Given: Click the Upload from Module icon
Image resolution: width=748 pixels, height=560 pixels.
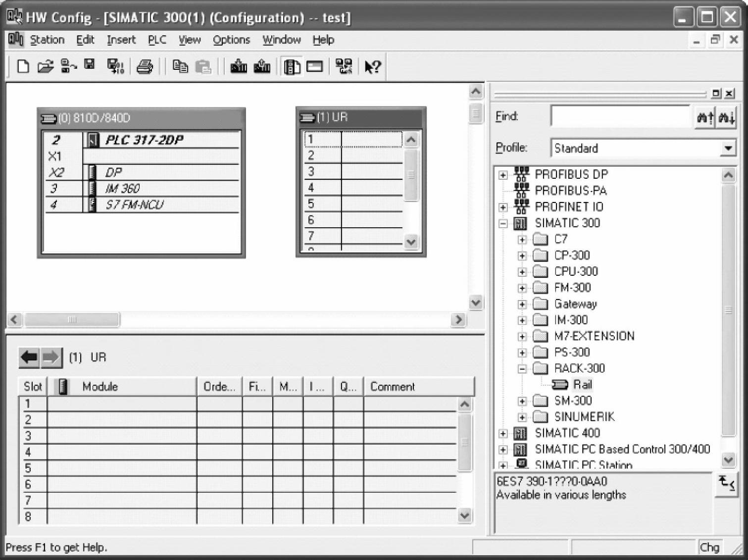Looking at the screenshot, I should point(262,66).
